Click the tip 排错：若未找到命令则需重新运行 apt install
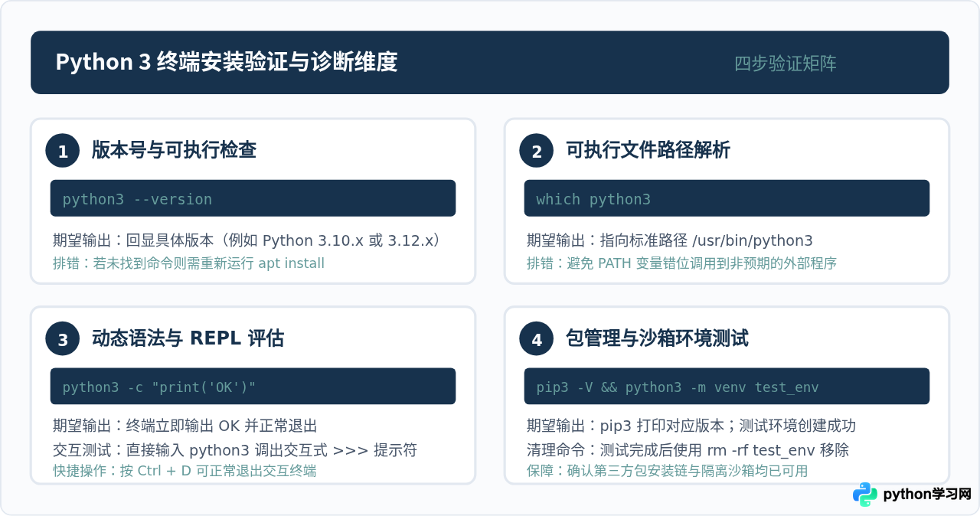 [188, 263]
